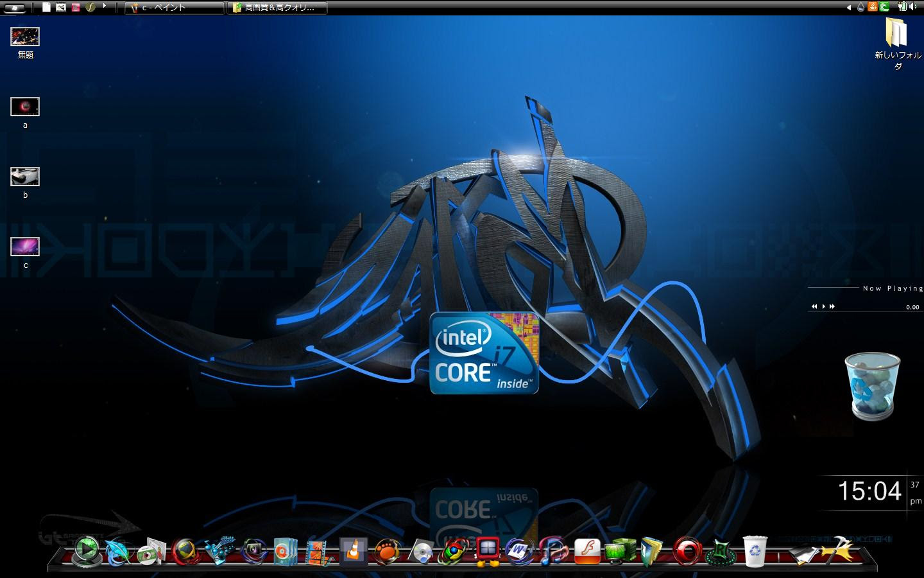Open the Recycle Bin in the dock

pyautogui.click(x=755, y=551)
